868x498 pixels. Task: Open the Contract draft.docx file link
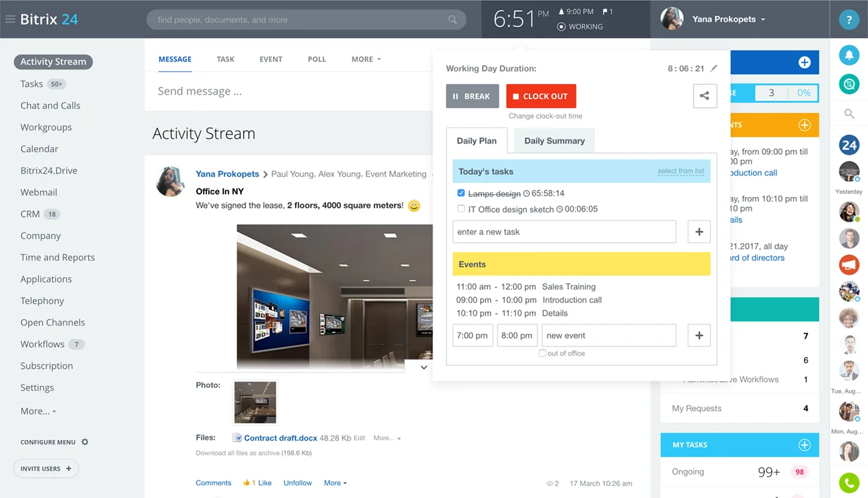click(280, 438)
